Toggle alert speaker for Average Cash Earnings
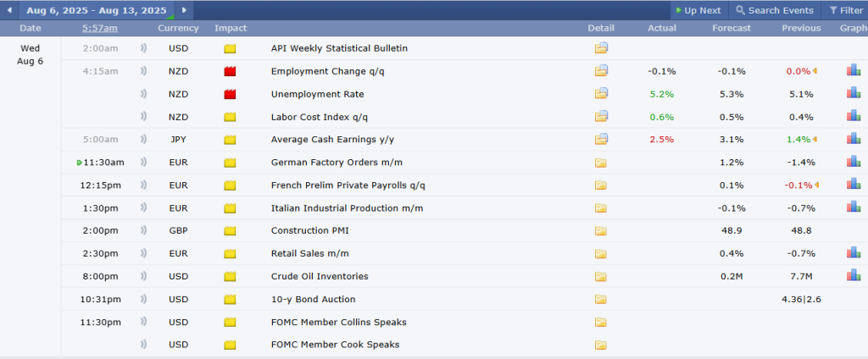This screenshot has height=359, width=868. tap(143, 140)
